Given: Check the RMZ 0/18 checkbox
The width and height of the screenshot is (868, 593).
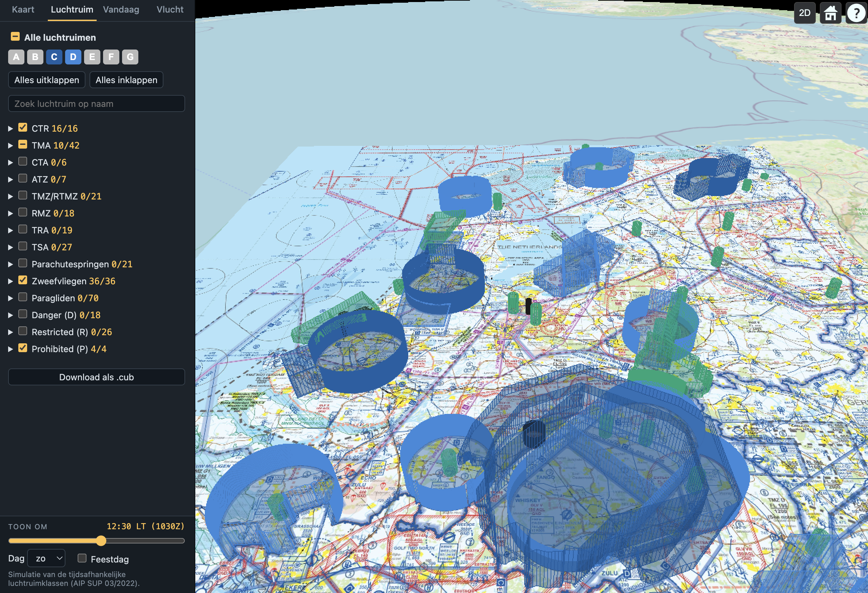Looking at the screenshot, I should (x=23, y=212).
